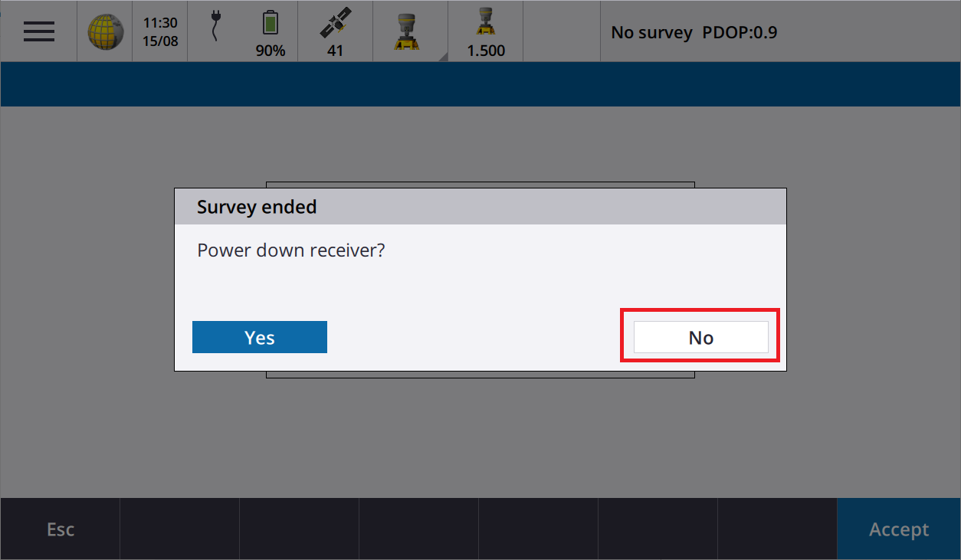Open the hamburger main menu
This screenshot has width=961, height=560.
click(x=38, y=31)
